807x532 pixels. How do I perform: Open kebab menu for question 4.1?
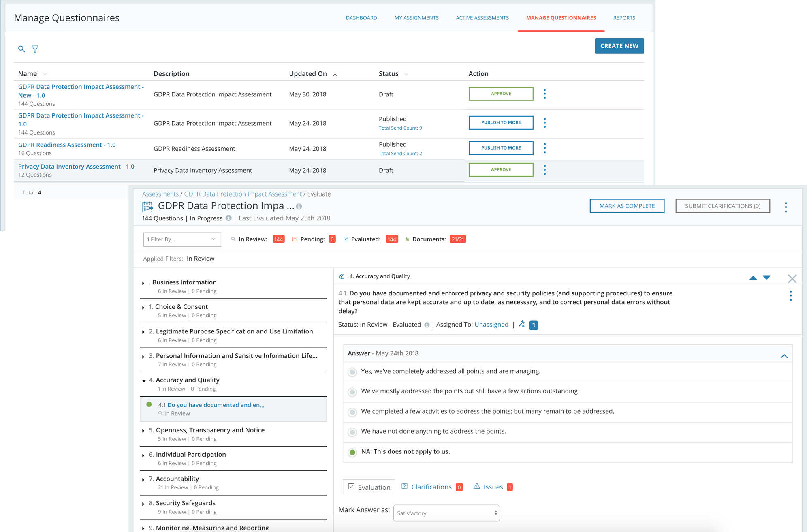tap(790, 296)
